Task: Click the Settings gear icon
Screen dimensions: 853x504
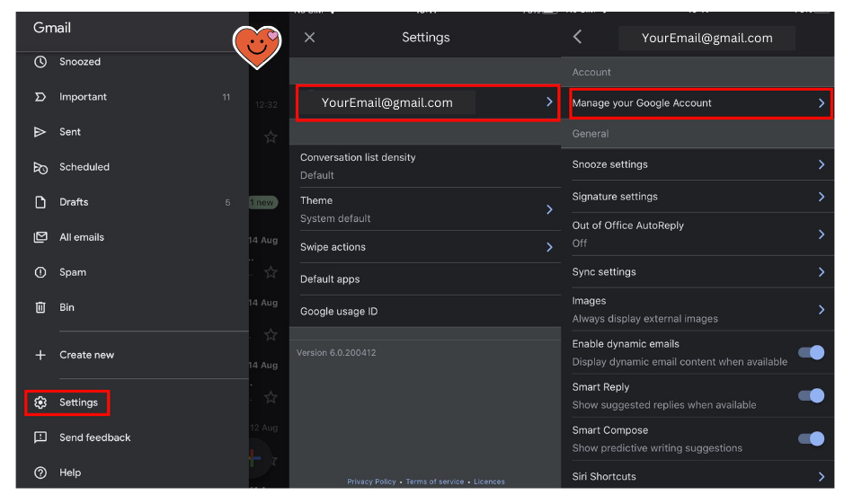Action: point(40,402)
